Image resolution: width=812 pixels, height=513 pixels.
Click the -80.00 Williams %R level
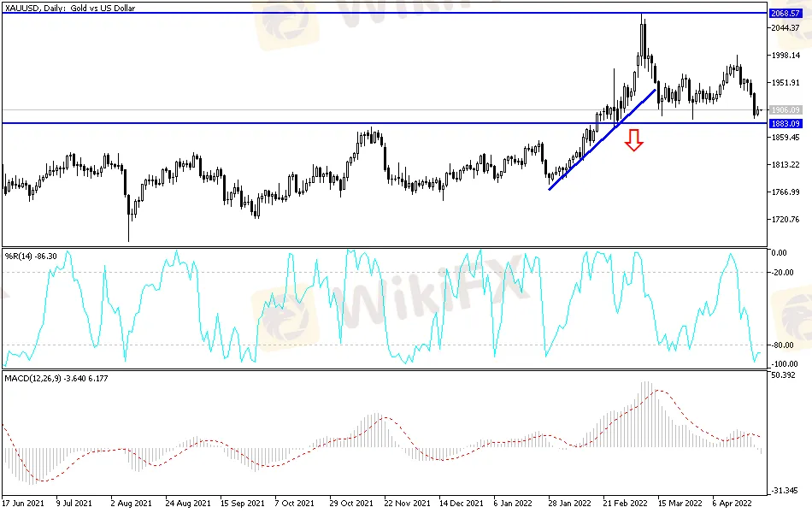click(782, 345)
